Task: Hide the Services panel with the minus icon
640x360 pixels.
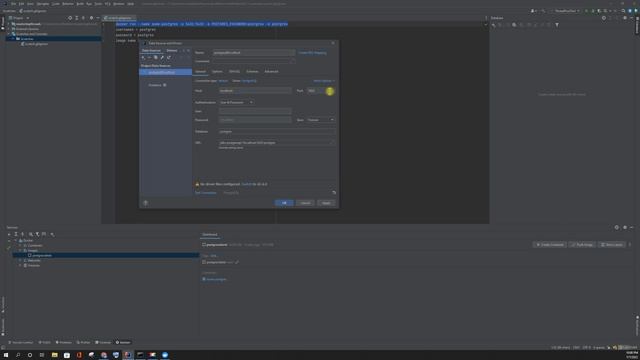Action: tap(631, 227)
